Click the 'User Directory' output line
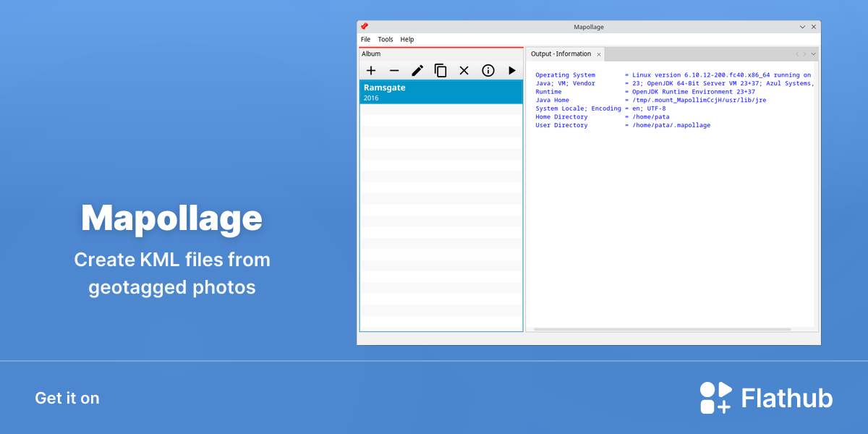Screen dimensions: 868x434 coord(623,125)
